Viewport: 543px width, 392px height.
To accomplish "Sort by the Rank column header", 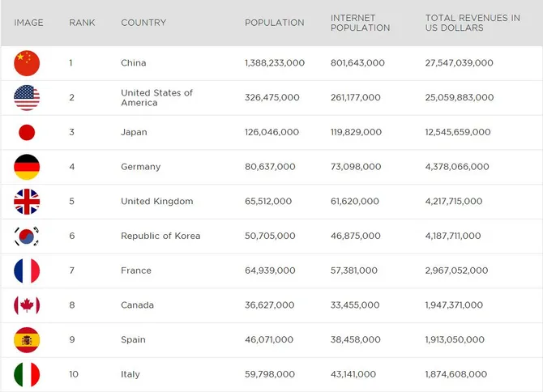I will click(82, 23).
